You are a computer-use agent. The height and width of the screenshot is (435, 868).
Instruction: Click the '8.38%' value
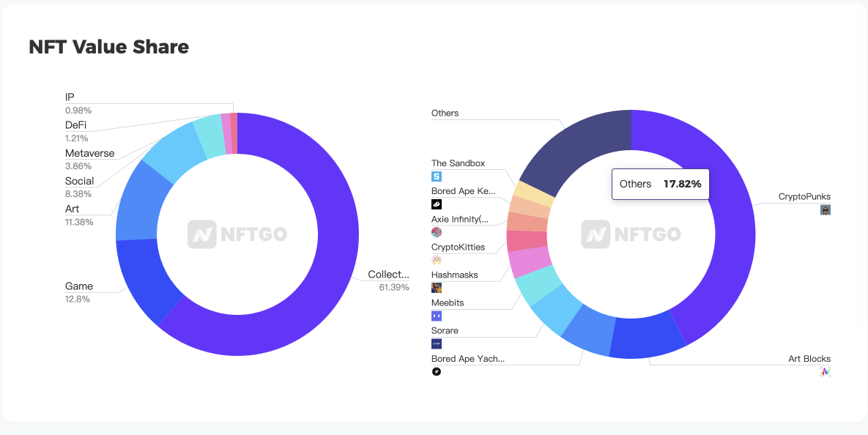(x=78, y=194)
